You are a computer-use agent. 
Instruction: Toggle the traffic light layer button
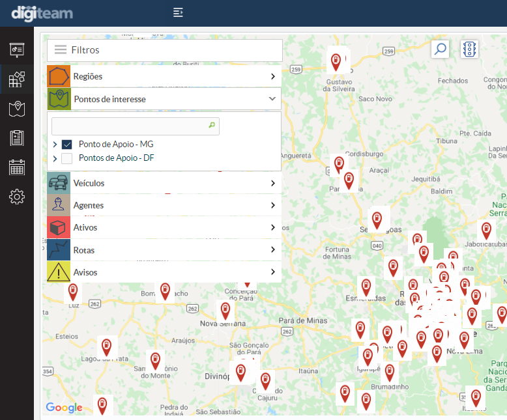tap(469, 49)
